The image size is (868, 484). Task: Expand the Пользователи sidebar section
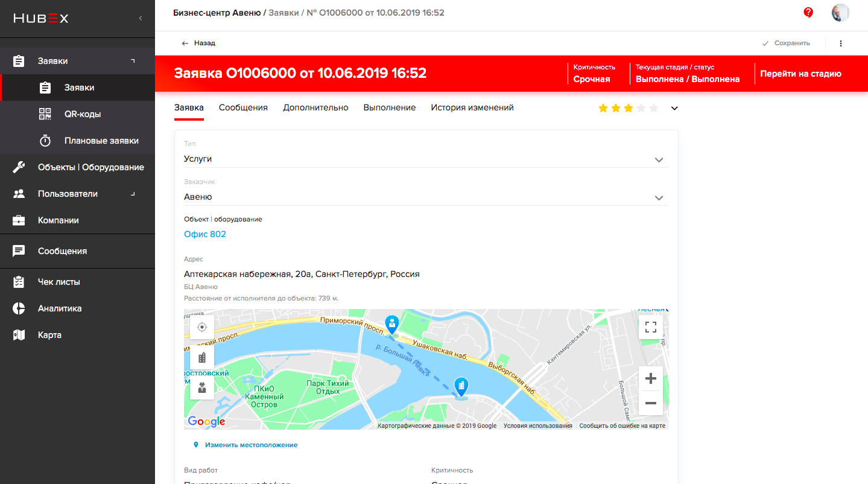click(133, 194)
